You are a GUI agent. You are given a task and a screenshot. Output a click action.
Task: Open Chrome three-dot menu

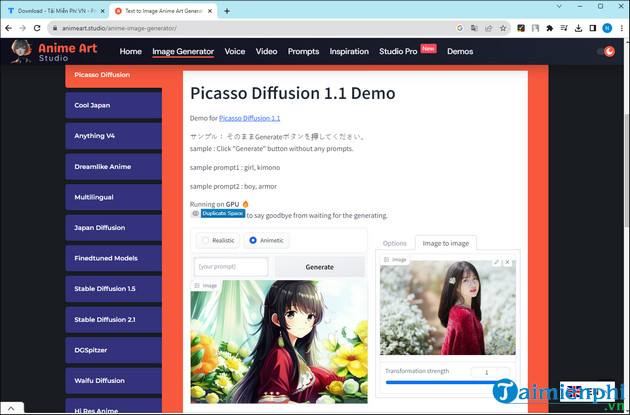coord(622,28)
